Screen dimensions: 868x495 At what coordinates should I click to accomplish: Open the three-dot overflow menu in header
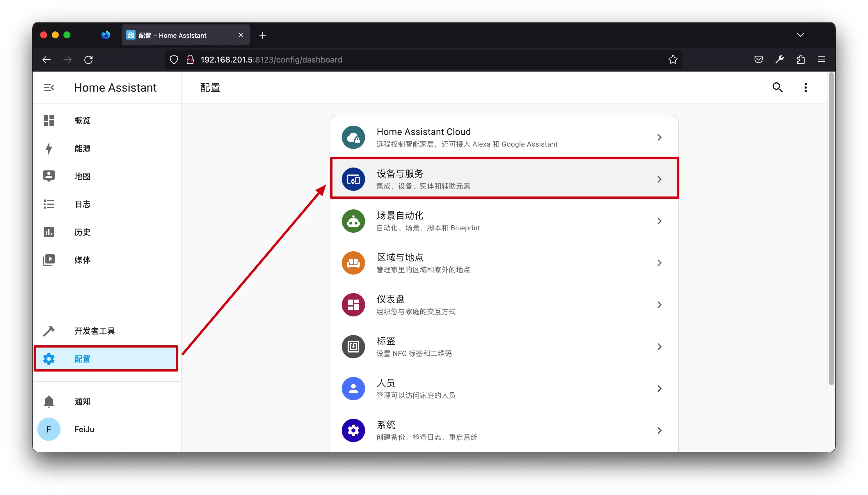pyautogui.click(x=805, y=88)
